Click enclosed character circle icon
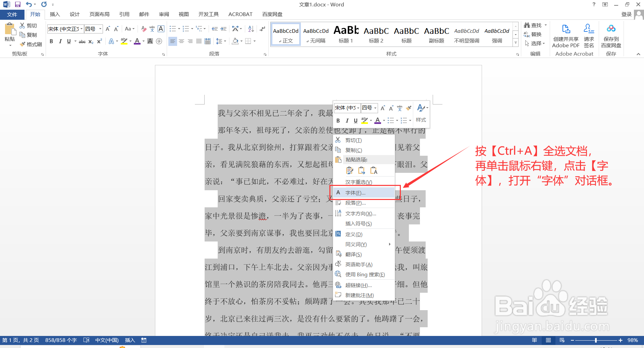Viewport: 644px width, 348px height. pyautogui.click(x=159, y=41)
